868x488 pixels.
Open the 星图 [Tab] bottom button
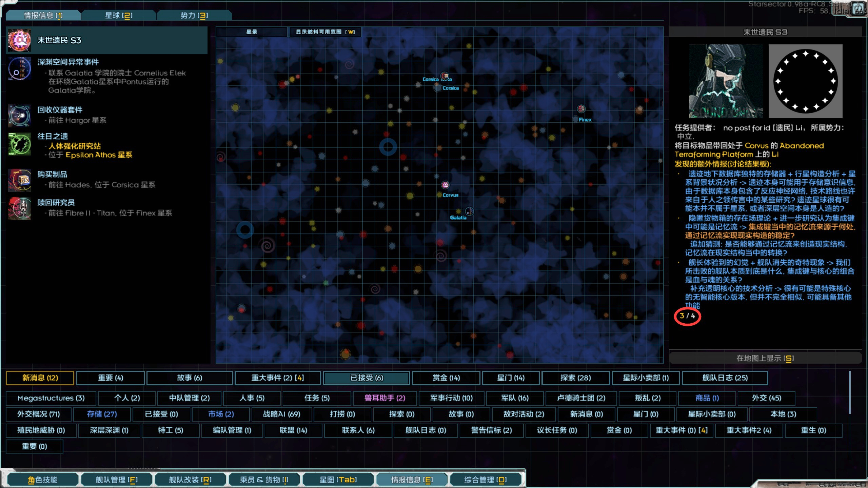click(x=338, y=480)
